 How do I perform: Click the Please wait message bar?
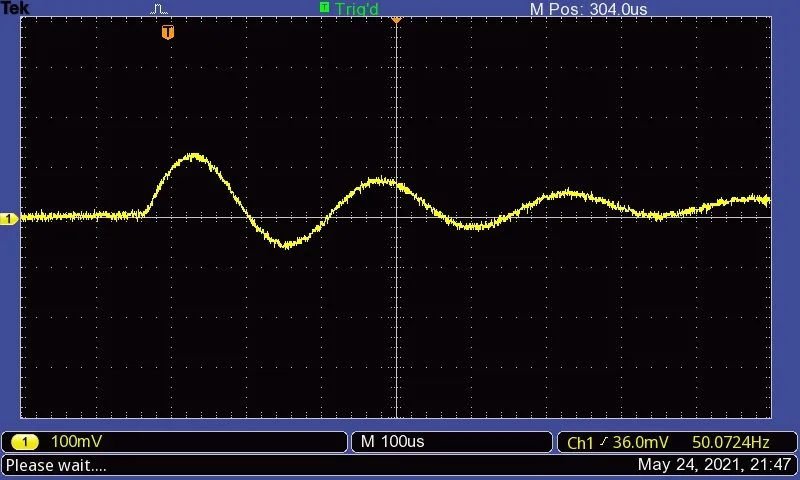[x=56, y=465]
